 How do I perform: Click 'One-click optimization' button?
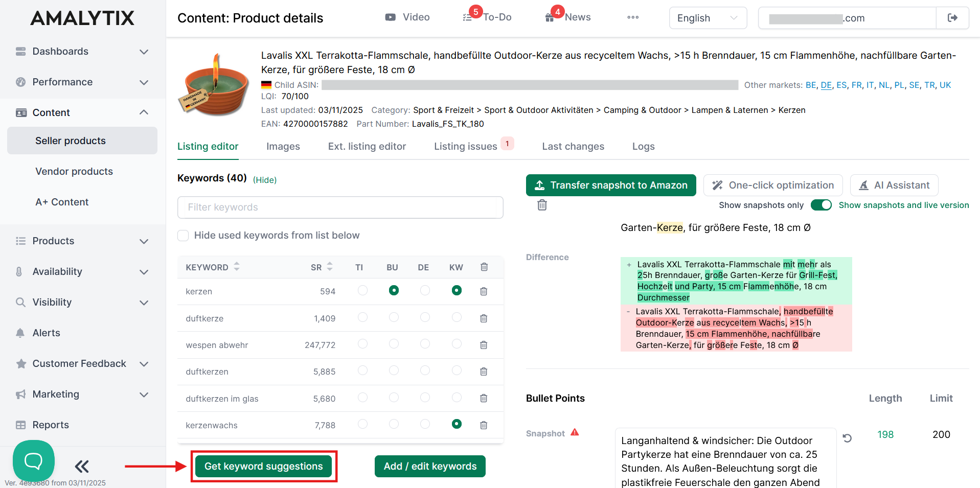click(773, 185)
